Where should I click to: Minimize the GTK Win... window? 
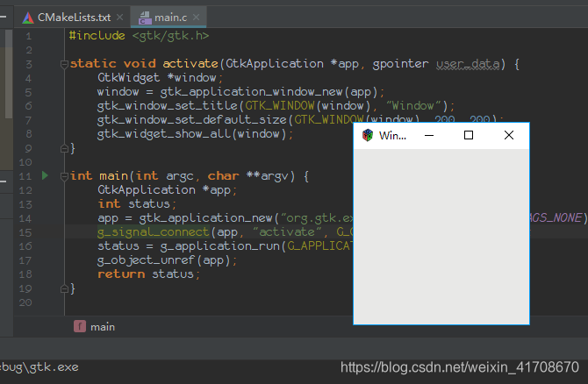pyautogui.click(x=429, y=135)
